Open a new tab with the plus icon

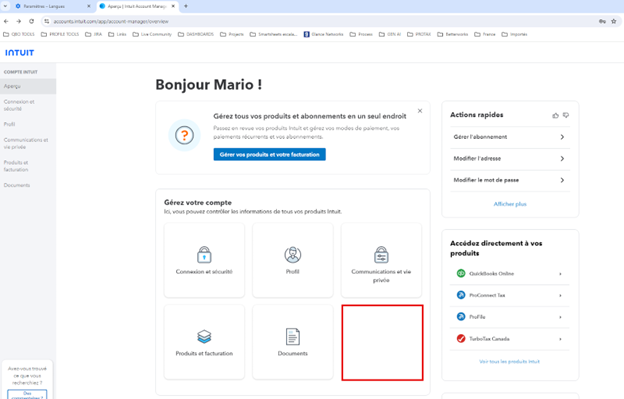point(186,6)
